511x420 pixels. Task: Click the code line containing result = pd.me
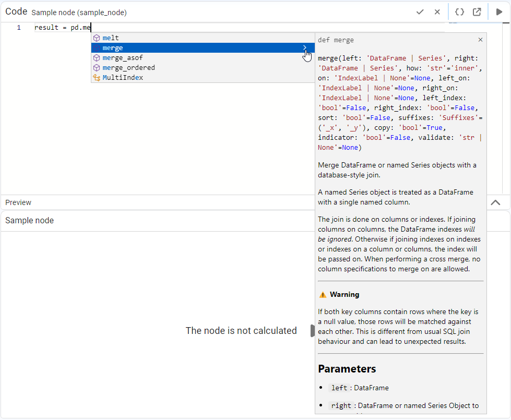(x=63, y=28)
